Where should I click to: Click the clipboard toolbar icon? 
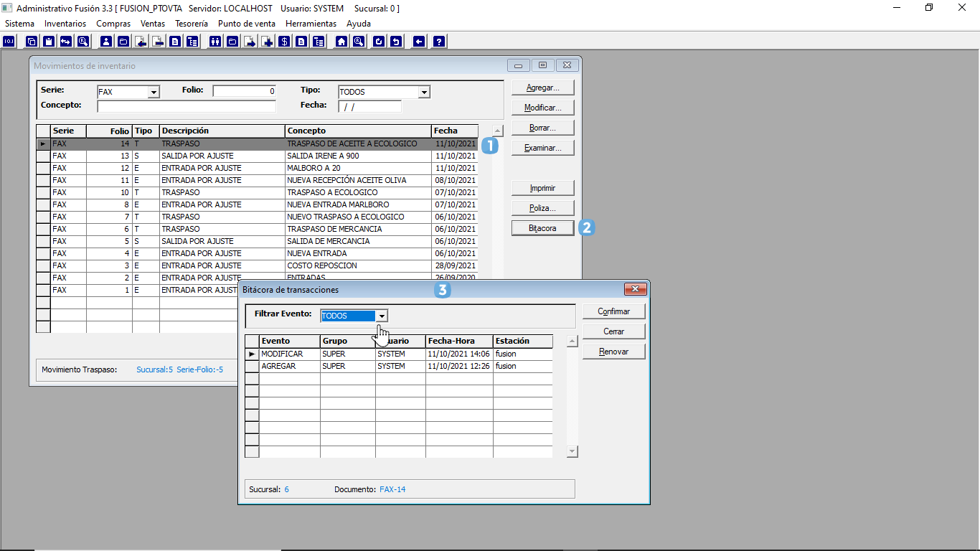point(49,42)
